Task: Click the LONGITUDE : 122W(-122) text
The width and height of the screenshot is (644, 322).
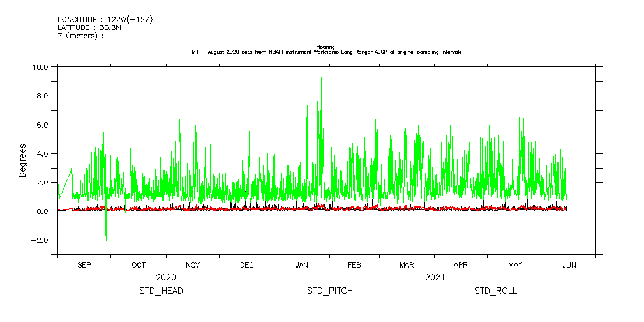Action: [105, 20]
